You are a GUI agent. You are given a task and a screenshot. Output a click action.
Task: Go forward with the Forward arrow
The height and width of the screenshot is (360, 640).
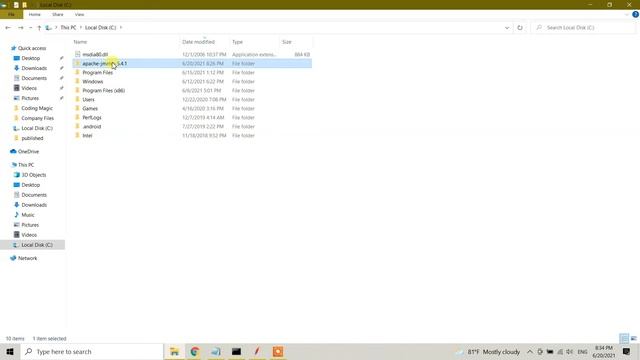click(x=20, y=28)
